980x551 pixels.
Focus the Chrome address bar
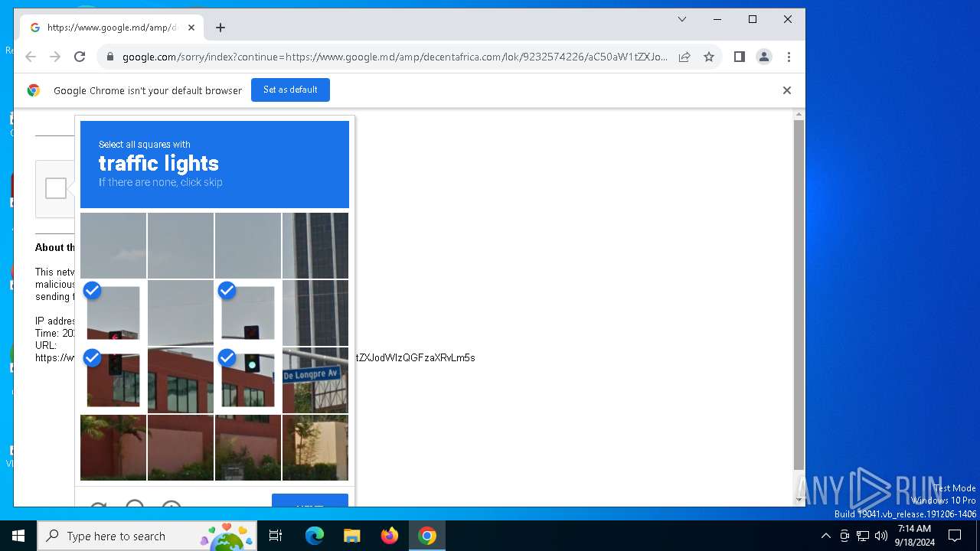pos(395,57)
